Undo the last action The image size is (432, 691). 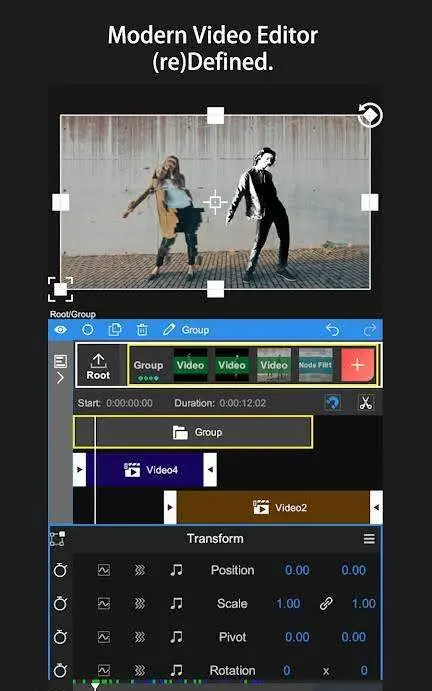[x=332, y=330]
